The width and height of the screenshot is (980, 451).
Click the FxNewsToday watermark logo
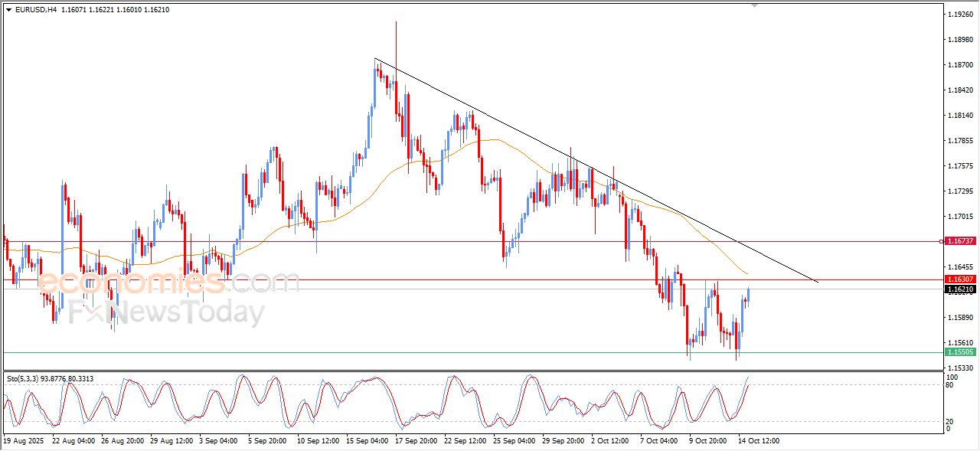tap(166, 313)
